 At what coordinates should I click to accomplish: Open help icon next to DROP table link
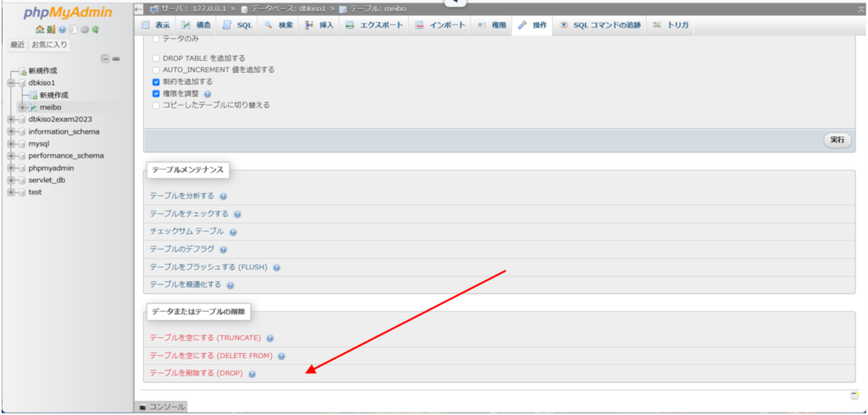point(253,373)
